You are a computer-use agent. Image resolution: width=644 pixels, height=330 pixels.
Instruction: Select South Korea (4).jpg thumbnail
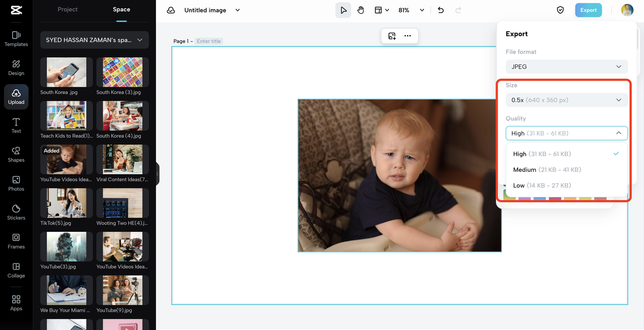tap(122, 115)
